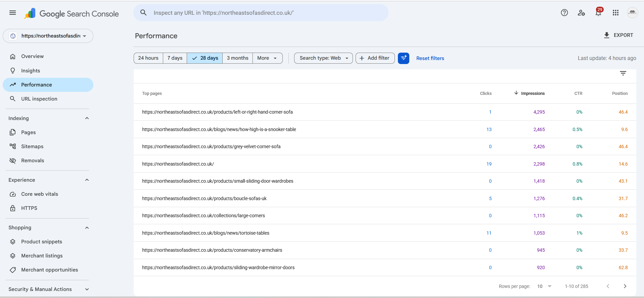Open users and settings icon
The width and height of the screenshot is (644, 298).
click(x=581, y=13)
